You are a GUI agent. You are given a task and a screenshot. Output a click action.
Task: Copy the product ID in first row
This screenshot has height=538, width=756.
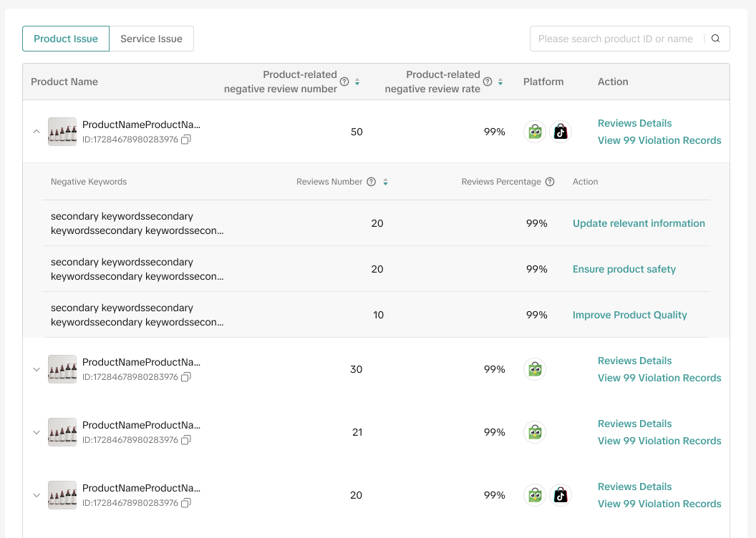pos(186,140)
